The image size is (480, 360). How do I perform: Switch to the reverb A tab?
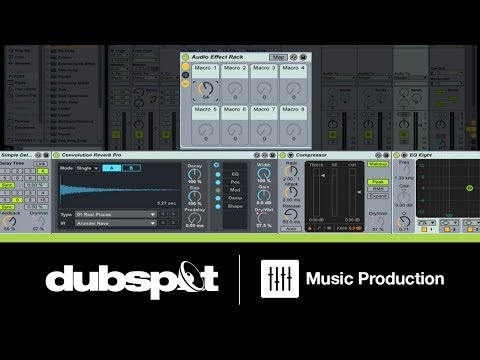point(112,168)
